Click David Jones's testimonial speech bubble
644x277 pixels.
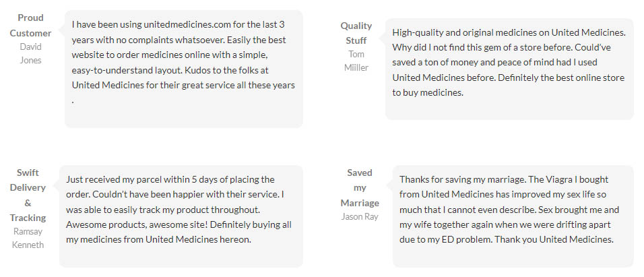(x=184, y=69)
